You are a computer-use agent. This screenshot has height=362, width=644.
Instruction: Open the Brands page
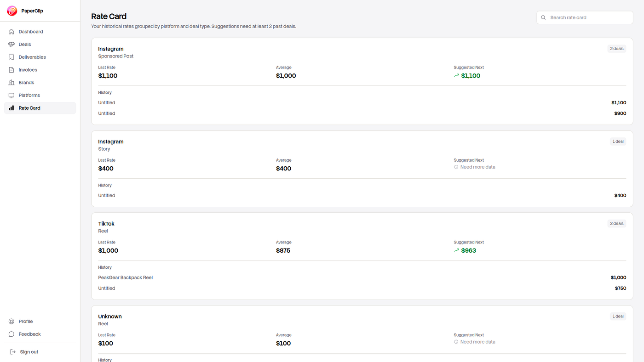point(40,83)
